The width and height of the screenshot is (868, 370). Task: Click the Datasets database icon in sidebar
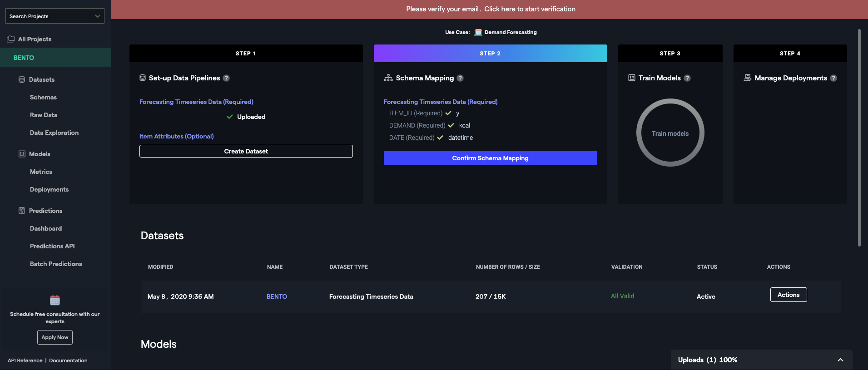click(x=22, y=79)
